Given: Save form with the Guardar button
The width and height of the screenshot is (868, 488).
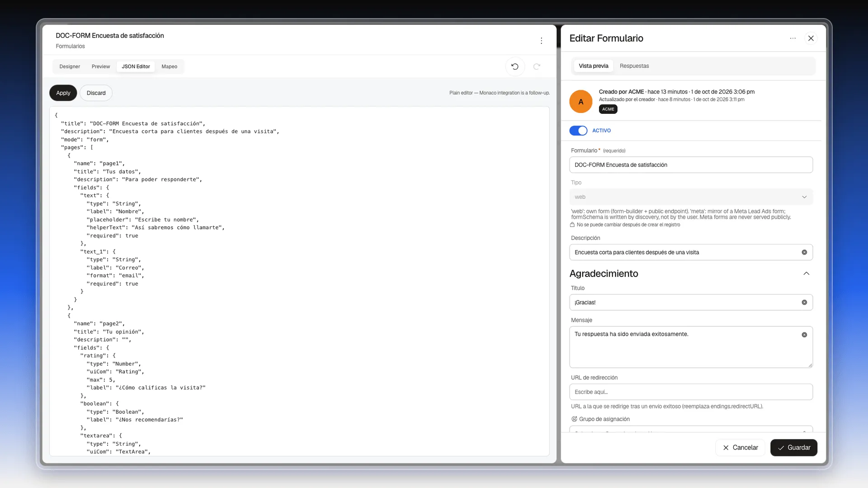Looking at the screenshot, I should [x=793, y=448].
